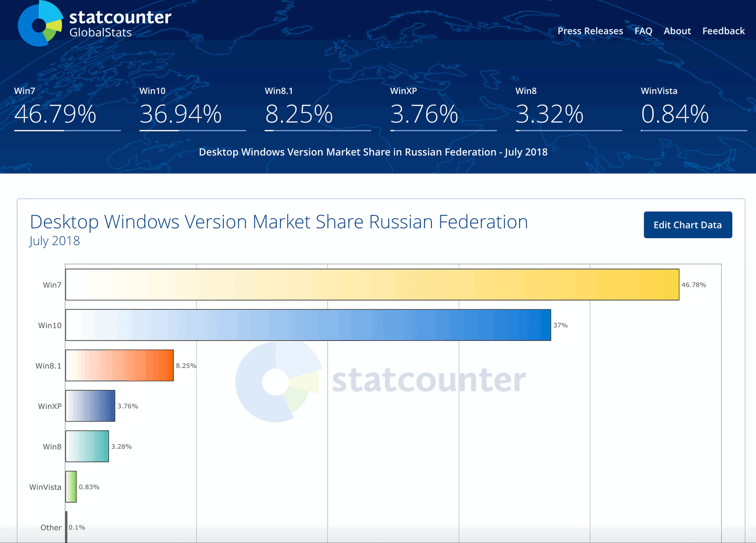Click the July 2018 chart subtitle

(x=54, y=241)
